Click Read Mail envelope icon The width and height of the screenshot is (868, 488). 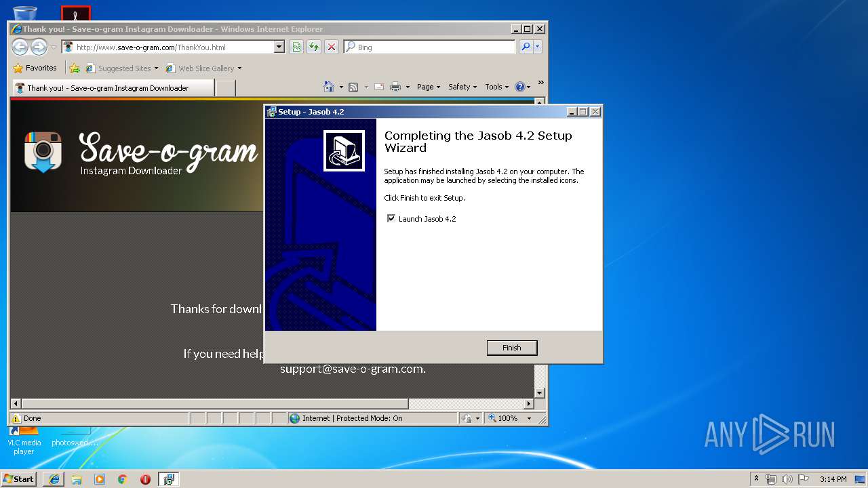click(x=379, y=87)
